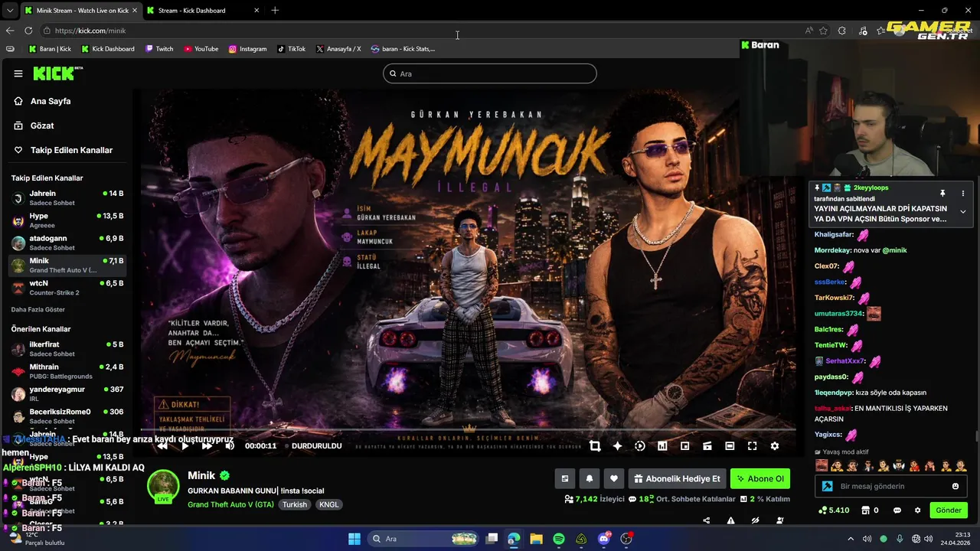Click the sparkle icon in player controls
Screen dimensions: 980x551
pyautogui.click(x=617, y=446)
